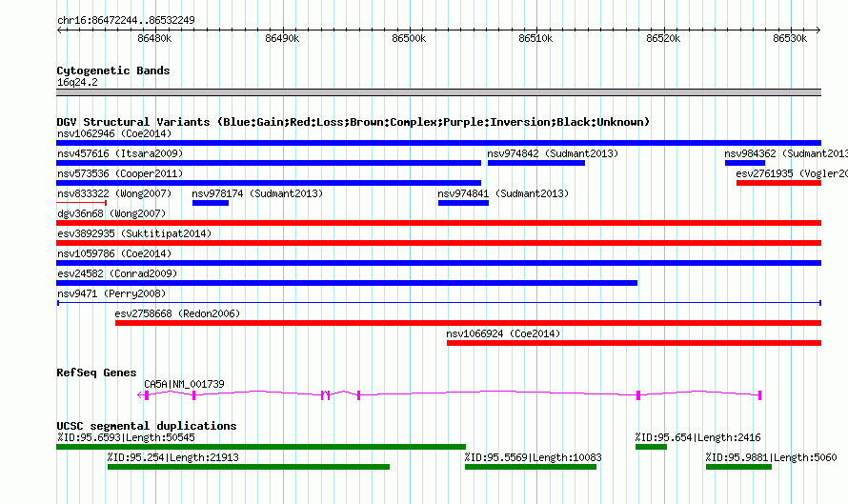Click the nsv9471 (Perry2008) label
848x504 pixels.
tap(111, 293)
